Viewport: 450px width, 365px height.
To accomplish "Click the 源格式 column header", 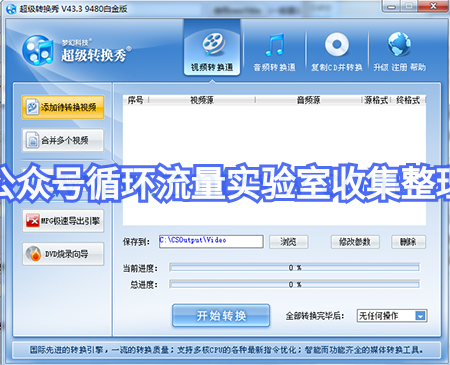I will (x=376, y=100).
